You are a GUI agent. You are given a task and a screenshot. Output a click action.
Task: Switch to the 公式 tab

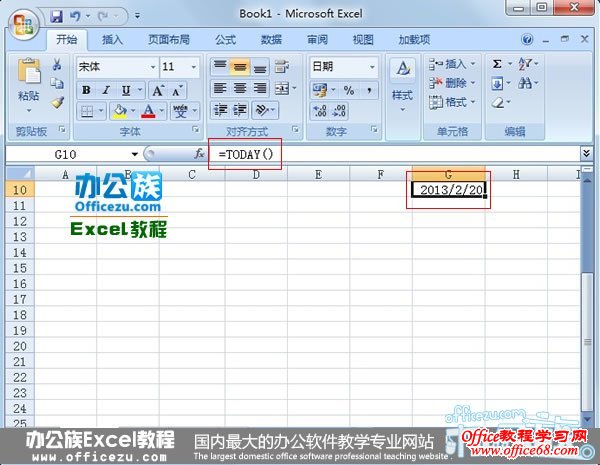225,39
